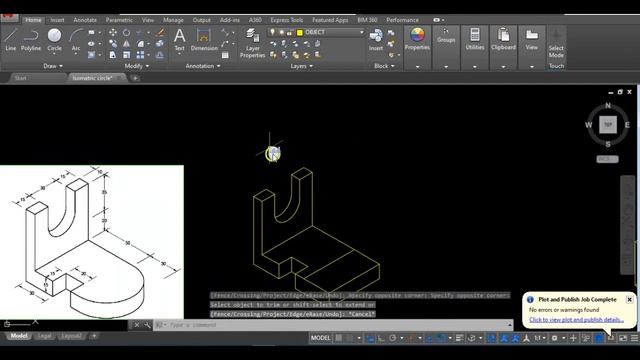Viewport: 640px width, 360px height.
Task: Expand the Modify panel dropdown
Action: [x=137, y=66]
